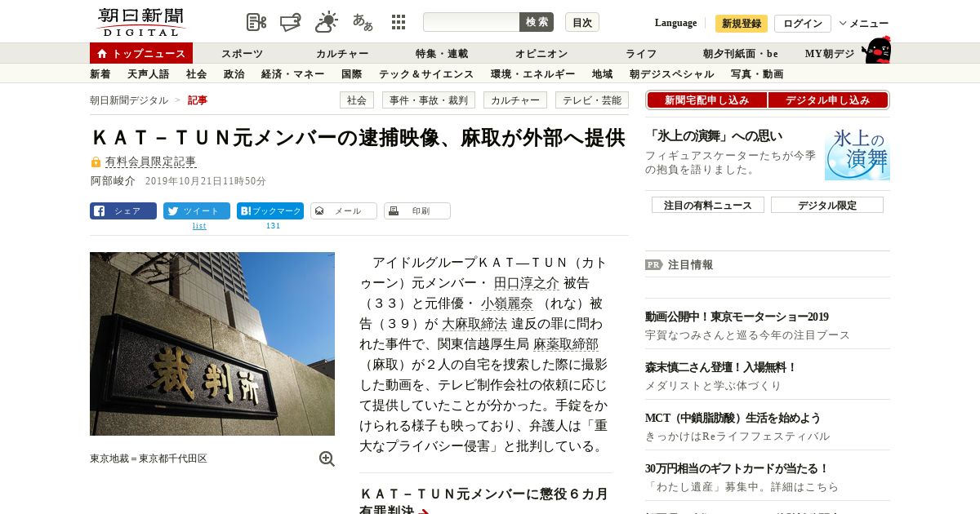
Task: Open the 131 bookmark count link
Action: 273,226
